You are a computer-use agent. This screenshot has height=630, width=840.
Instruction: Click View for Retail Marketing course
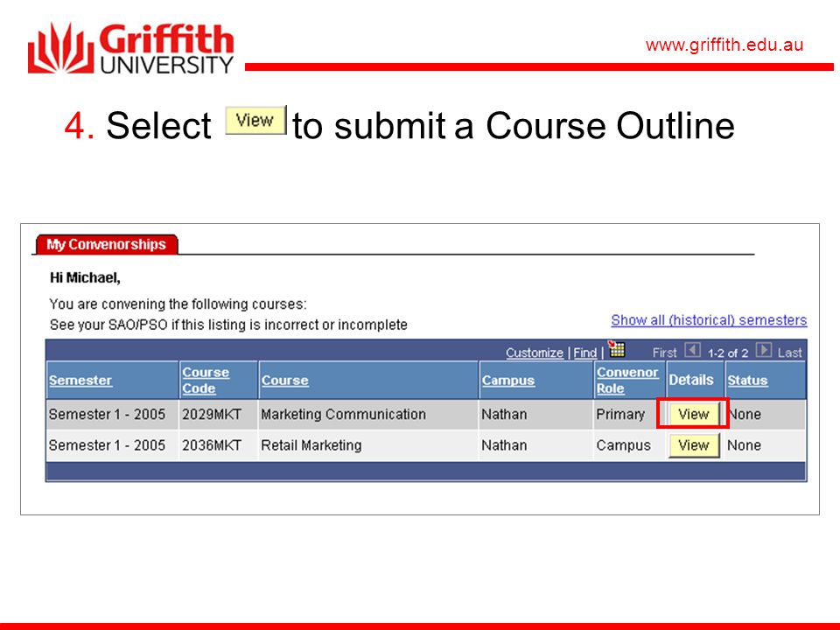(x=693, y=445)
